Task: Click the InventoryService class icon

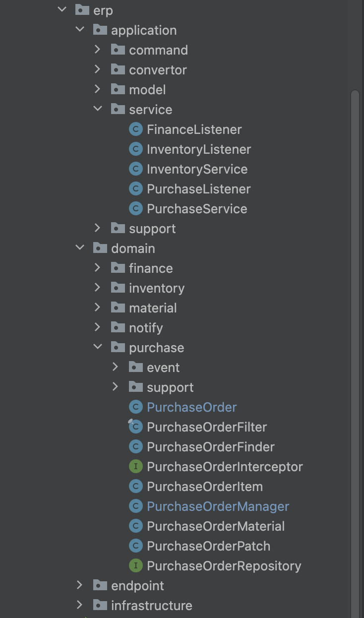Action: coord(135,169)
